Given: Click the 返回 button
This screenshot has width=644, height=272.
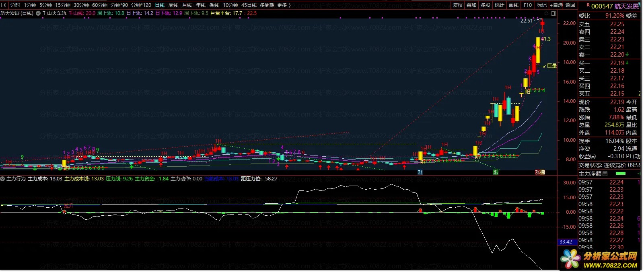Looking at the screenshot, I should [x=570, y=5].
